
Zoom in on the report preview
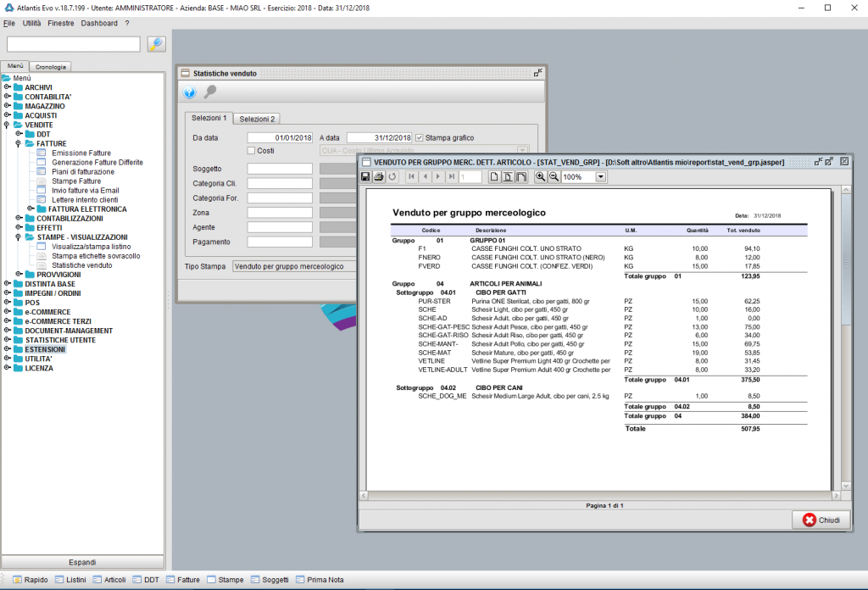tap(540, 177)
